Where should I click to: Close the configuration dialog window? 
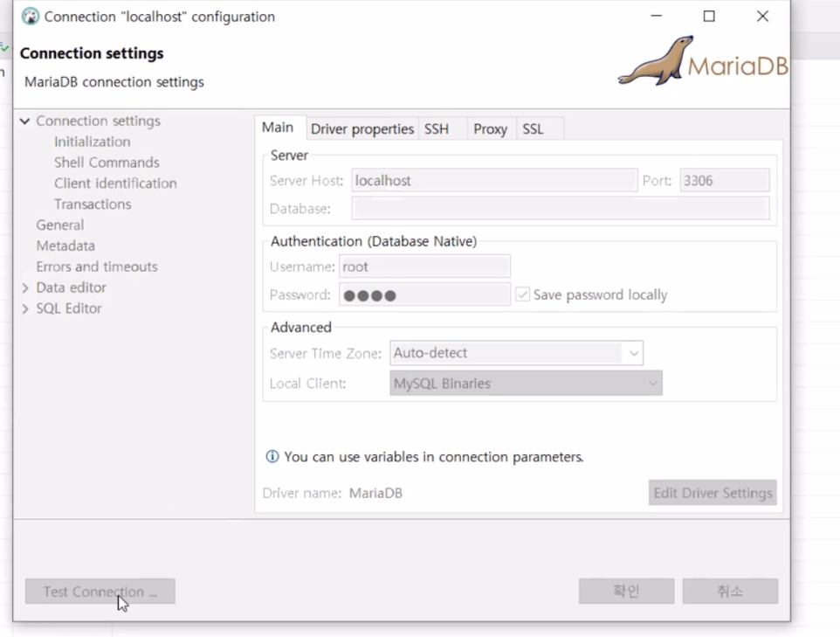point(763,17)
